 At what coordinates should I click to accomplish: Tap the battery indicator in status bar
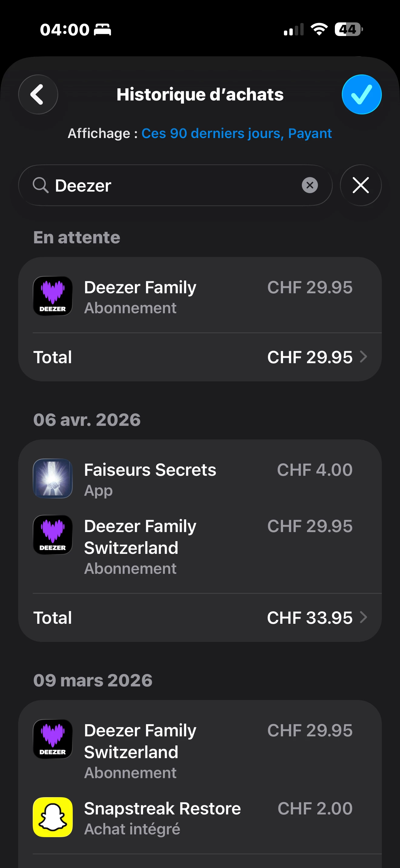point(348,30)
